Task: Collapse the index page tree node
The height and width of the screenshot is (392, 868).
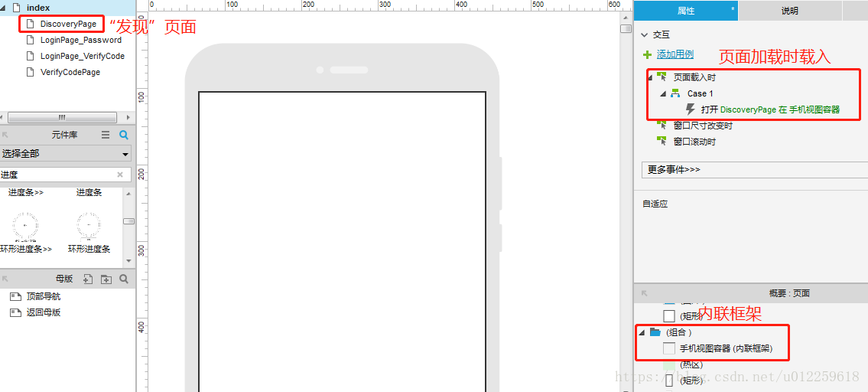Action: click(x=4, y=8)
